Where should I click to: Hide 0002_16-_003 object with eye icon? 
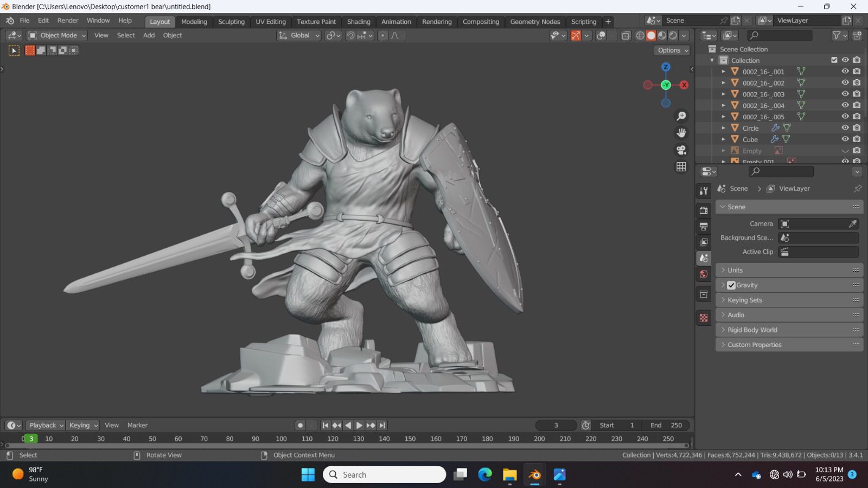pos(845,94)
